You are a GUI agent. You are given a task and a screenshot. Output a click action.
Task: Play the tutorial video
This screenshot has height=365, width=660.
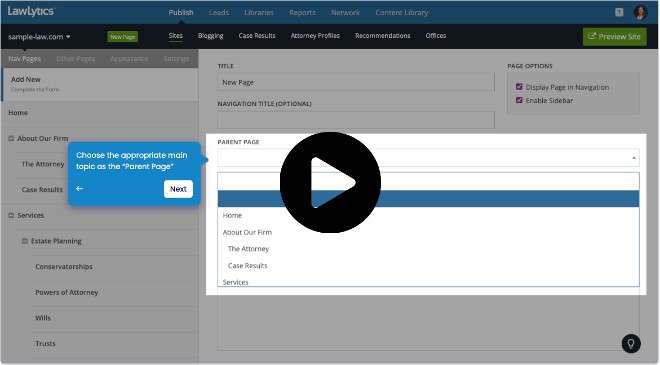point(330,182)
